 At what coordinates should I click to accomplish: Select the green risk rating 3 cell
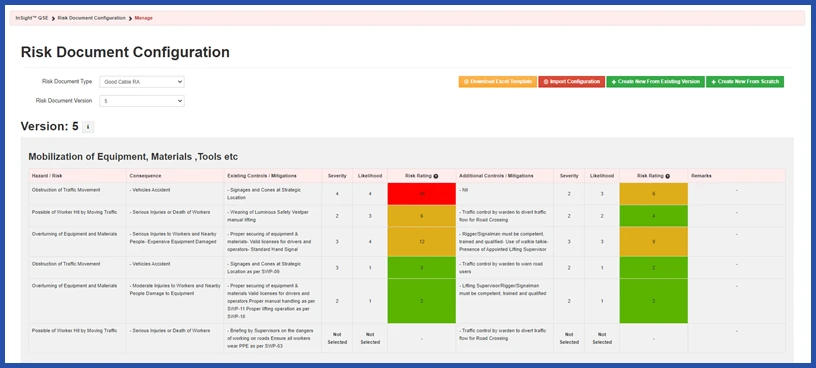422,268
